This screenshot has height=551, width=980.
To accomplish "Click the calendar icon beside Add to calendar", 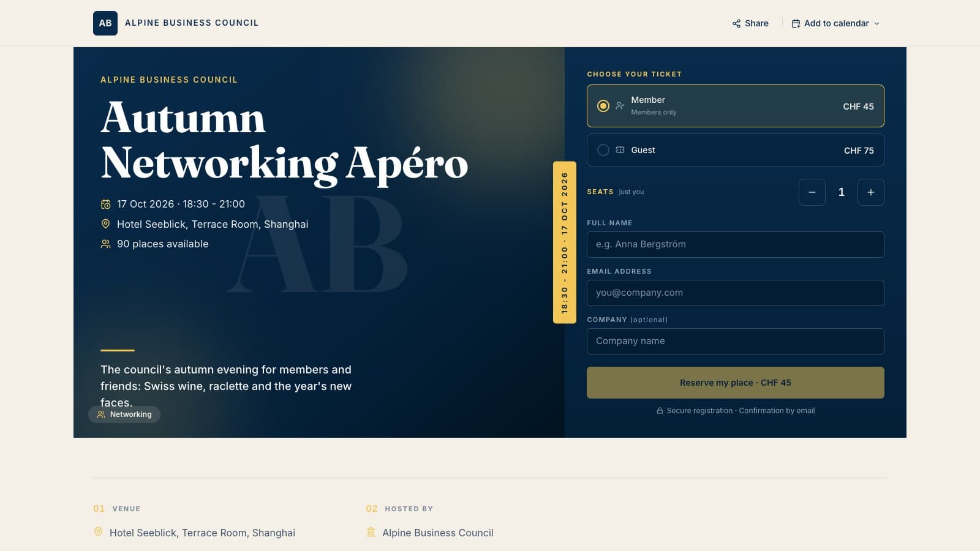I will pyautogui.click(x=796, y=23).
